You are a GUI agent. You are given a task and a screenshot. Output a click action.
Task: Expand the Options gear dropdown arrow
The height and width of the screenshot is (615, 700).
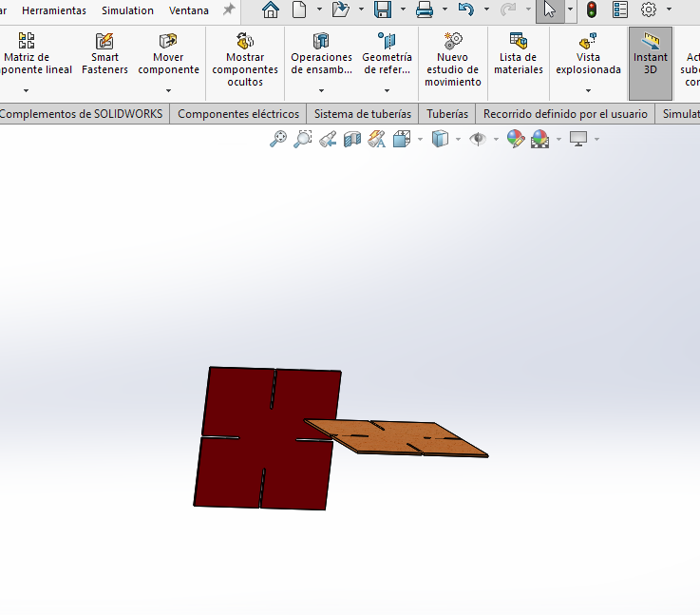669,10
